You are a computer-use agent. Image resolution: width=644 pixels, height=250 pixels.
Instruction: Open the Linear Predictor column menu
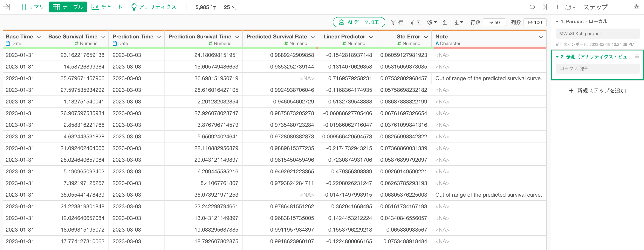[371, 37]
